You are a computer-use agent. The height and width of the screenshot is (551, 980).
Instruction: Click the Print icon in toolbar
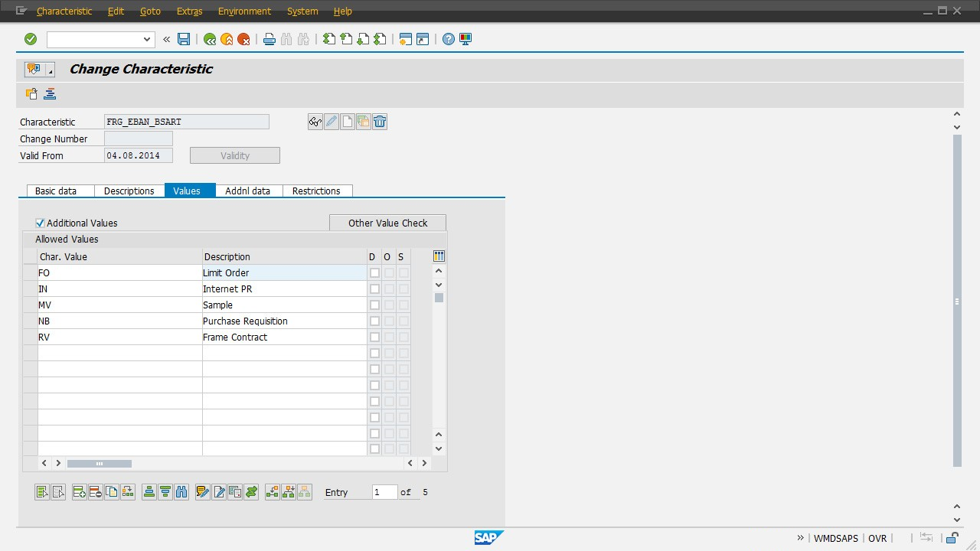pyautogui.click(x=269, y=39)
